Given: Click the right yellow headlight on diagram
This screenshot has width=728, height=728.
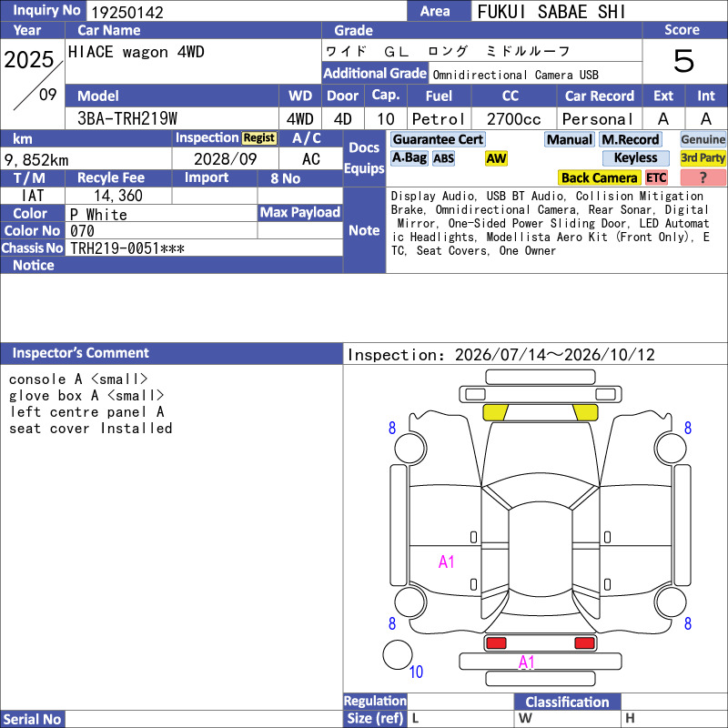Looking at the screenshot, I should point(585,412).
